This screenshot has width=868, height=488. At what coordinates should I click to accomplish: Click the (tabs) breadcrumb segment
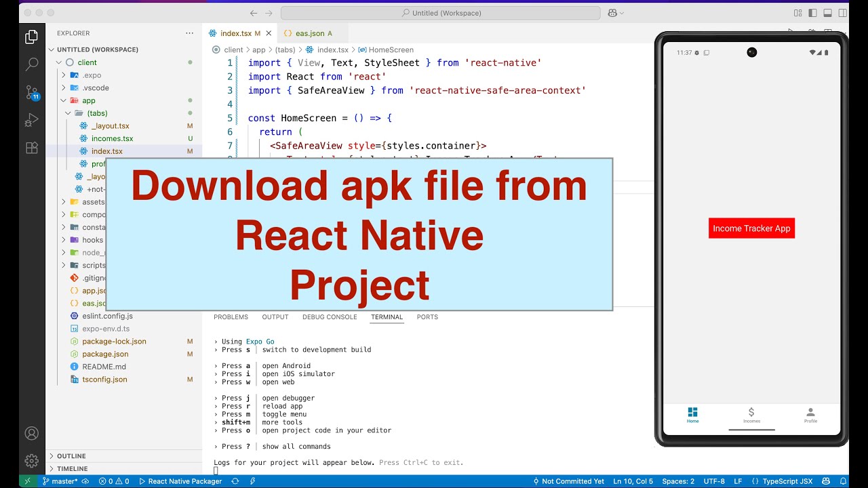pyautogui.click(x=285, y=50)
